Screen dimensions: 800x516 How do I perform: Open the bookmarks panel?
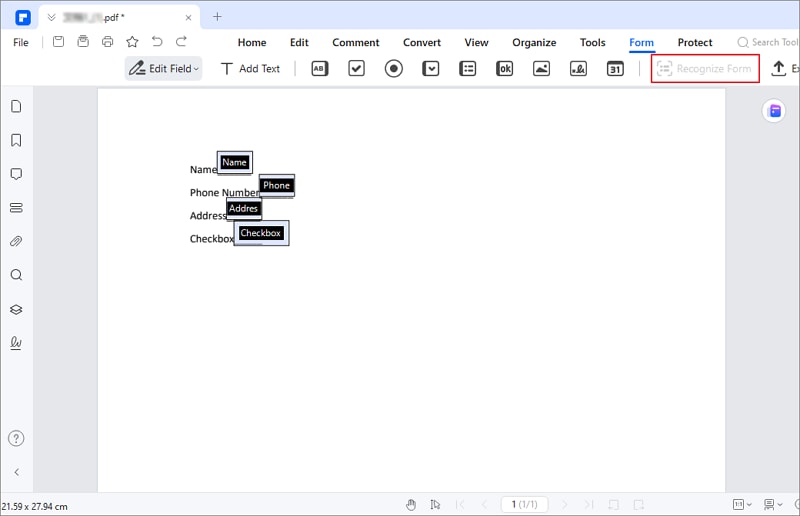(x=16, y=140)
